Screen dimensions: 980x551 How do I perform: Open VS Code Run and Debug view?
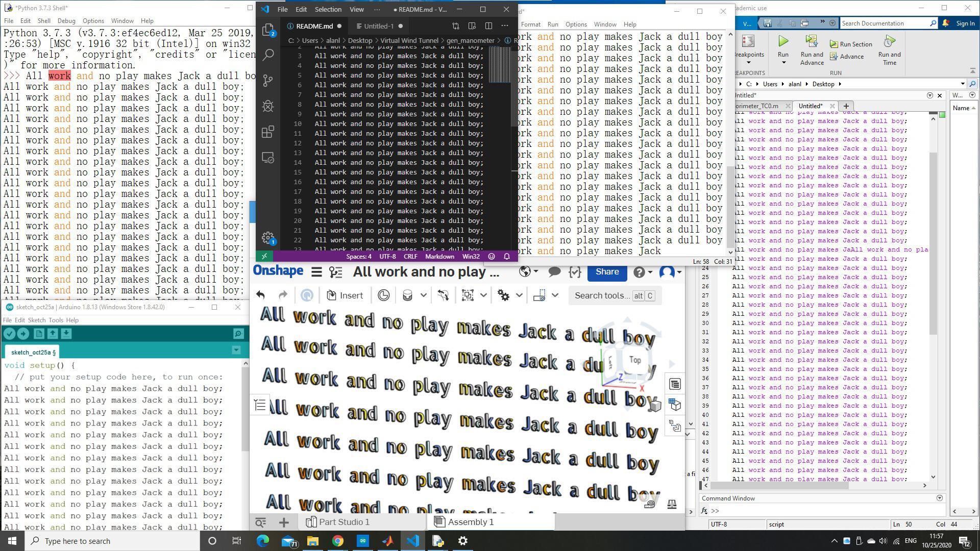pyautogui.click(x=268, y=106)
